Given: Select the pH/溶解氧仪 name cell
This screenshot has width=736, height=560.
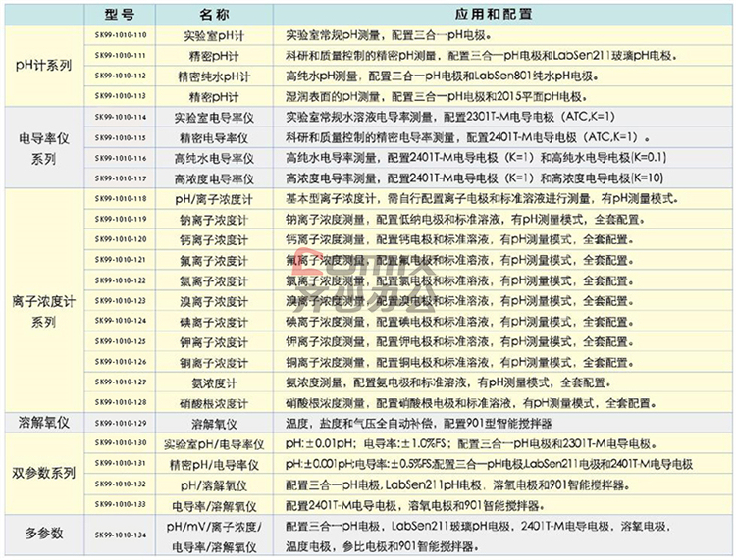Looking at the screenshot, I should 214,484.
